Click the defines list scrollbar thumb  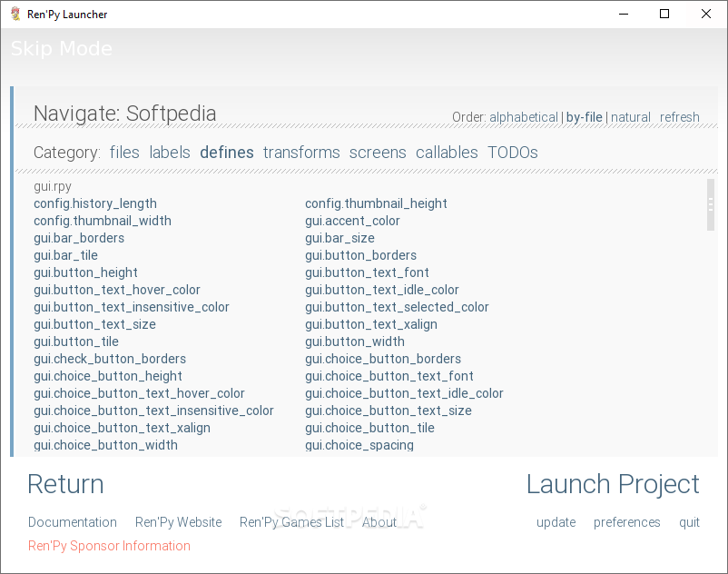(711, 204)
